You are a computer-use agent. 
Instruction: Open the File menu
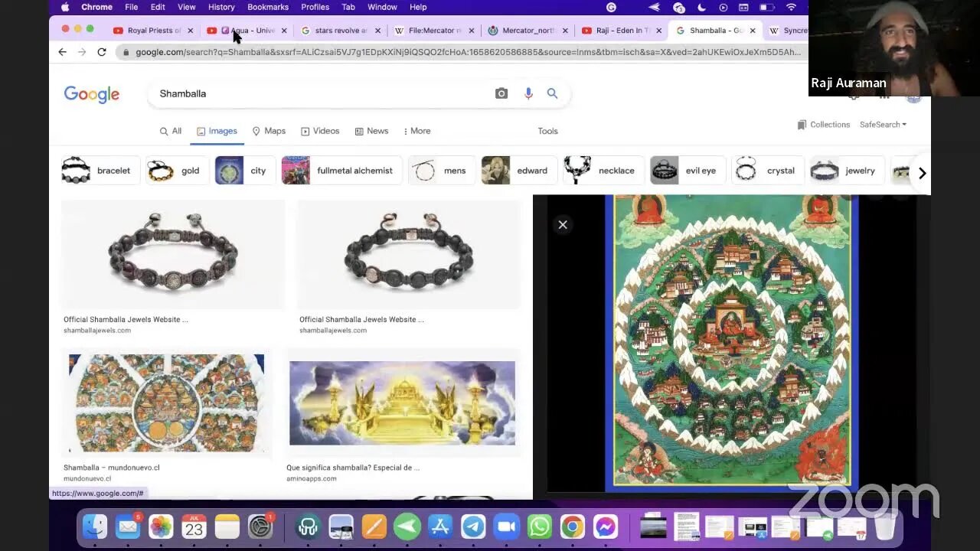tap(132, 7)
